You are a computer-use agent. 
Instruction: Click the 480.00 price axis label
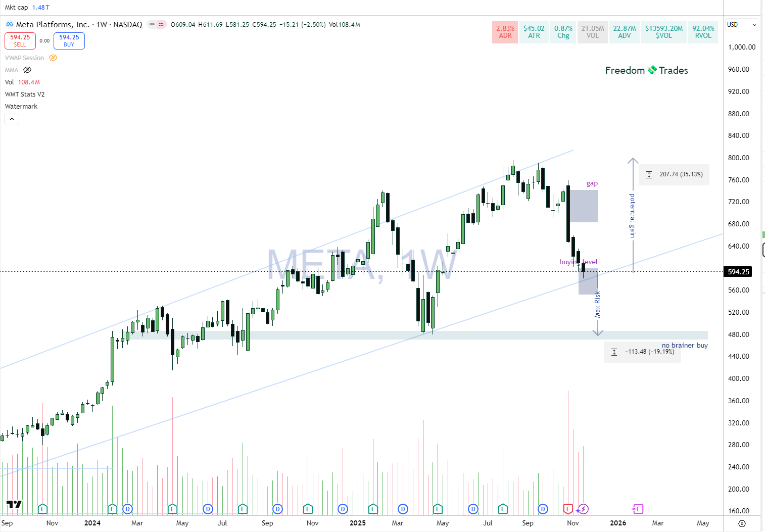[x=738, y=334]
